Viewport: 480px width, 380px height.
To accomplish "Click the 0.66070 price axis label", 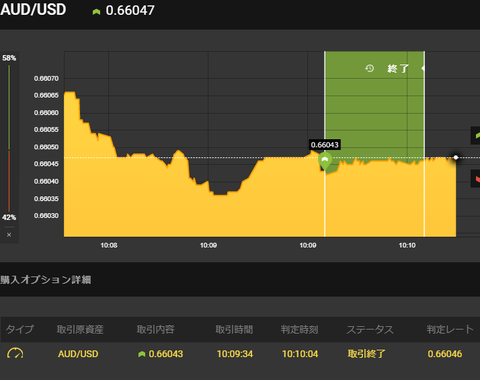I will [46, 79].
